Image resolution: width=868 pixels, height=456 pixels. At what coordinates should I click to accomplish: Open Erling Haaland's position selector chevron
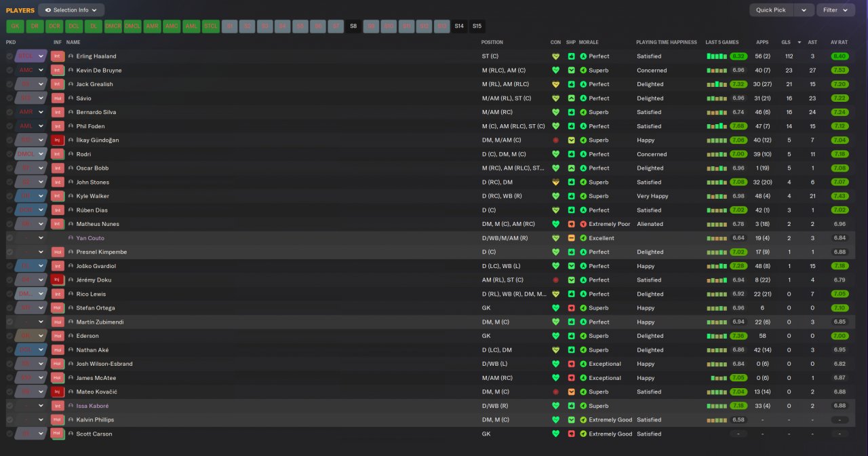pos(41,56)
